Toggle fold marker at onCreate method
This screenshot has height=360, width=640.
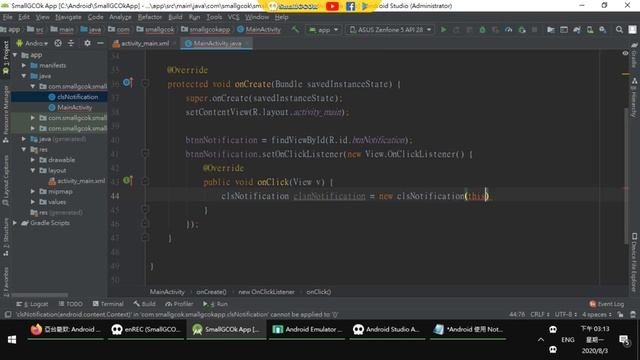tap(145, 83)
